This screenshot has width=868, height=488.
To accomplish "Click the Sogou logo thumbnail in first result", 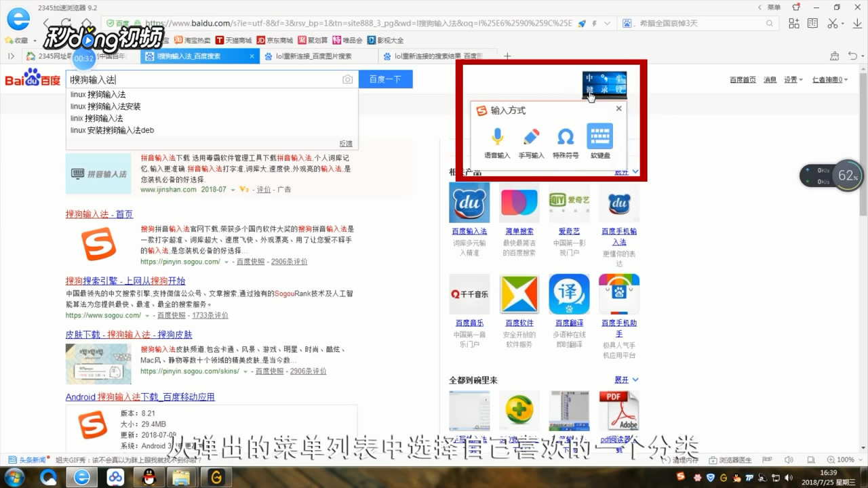I will (x=98, y=244).
